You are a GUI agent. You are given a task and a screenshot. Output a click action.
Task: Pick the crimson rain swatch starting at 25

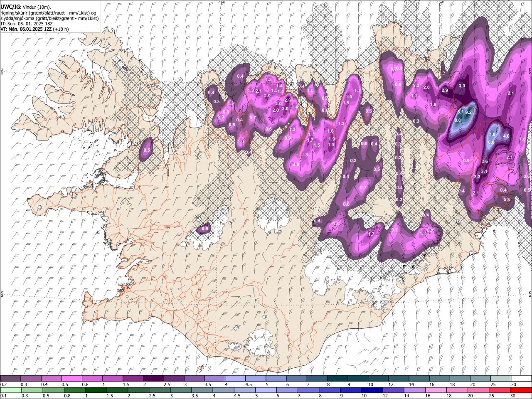pos(499,390)
